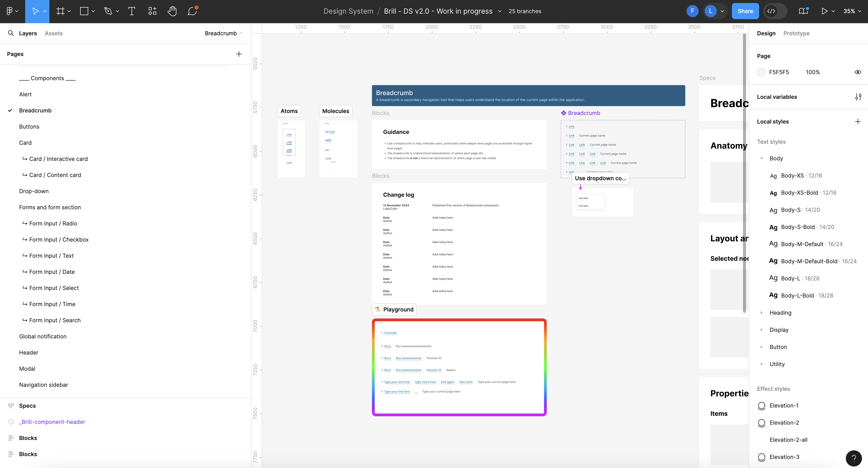Activate the Hand tool
868x468 pixels.
coord(172,11)
